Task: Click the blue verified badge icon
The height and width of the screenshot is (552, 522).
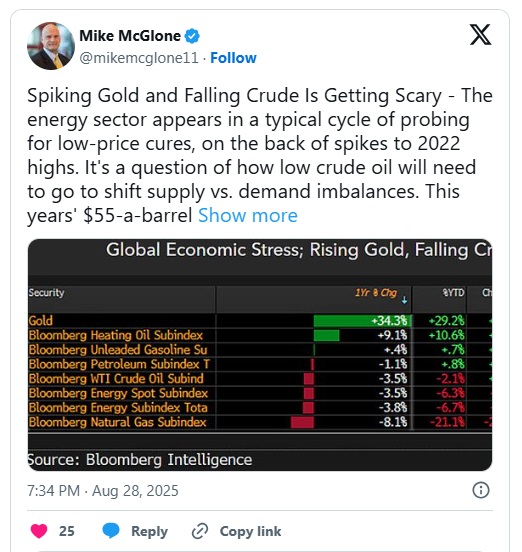Action: pos(192,36)
